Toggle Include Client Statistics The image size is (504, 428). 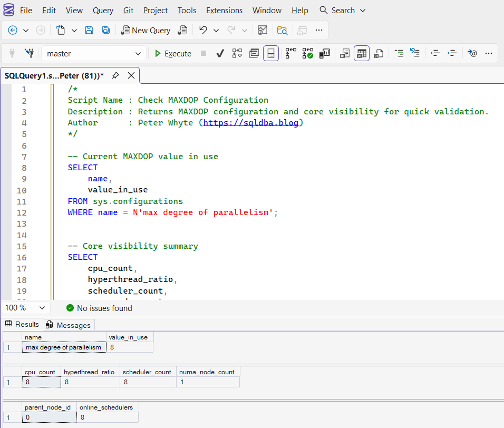click(x=325, y=53)
